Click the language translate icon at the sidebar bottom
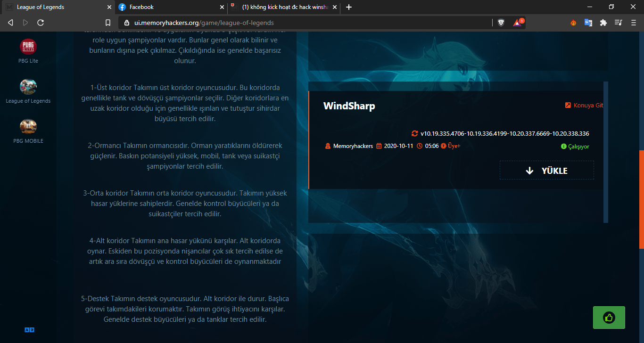The width and height of the screenshot is (644, 343). coord(29,330)
